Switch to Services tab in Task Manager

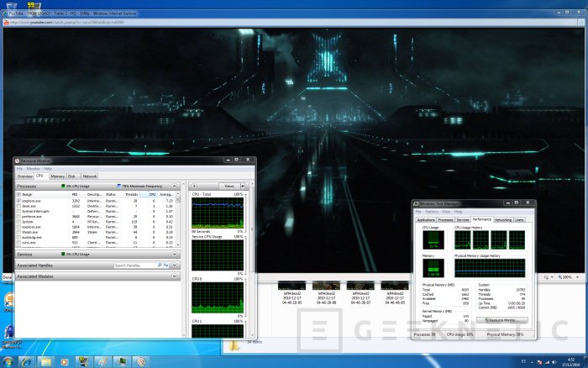463,220
